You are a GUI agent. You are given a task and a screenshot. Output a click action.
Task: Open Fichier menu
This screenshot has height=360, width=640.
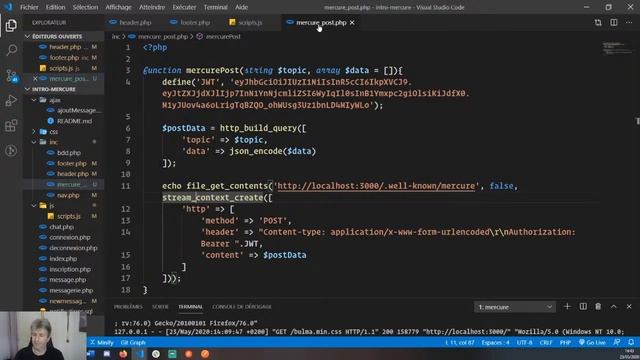click(29, 7)
